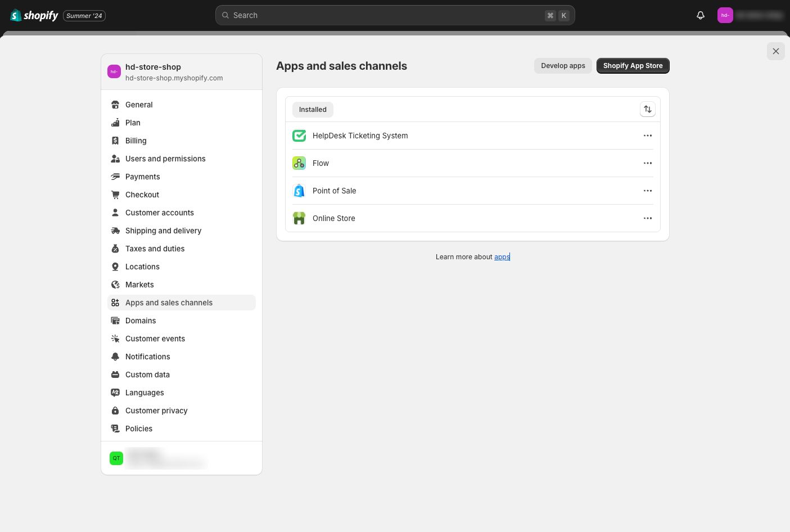Open the Shopify App Store
The width and height of the screenshot is (790, 532).
coord(633,66)
